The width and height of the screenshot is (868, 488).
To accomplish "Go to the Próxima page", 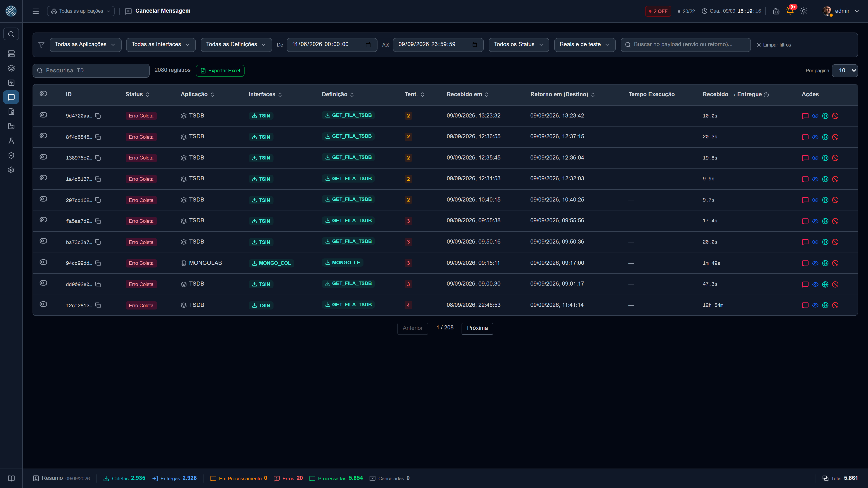I will click(477, 328).
